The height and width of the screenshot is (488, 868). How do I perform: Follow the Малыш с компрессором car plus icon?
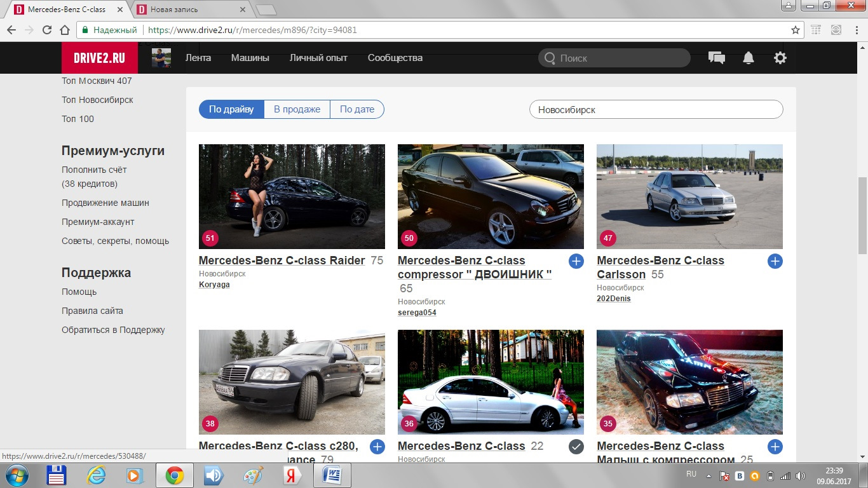click(x=775, y=447)
